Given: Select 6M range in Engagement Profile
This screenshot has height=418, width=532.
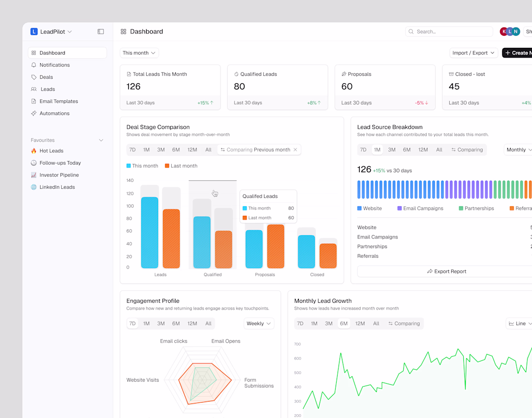Looking at the screenshot, I should tap(176, 324).
